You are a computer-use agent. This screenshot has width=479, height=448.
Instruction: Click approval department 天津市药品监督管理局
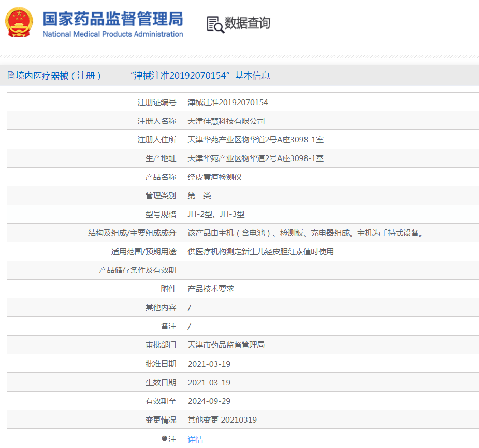pos(226,345)
